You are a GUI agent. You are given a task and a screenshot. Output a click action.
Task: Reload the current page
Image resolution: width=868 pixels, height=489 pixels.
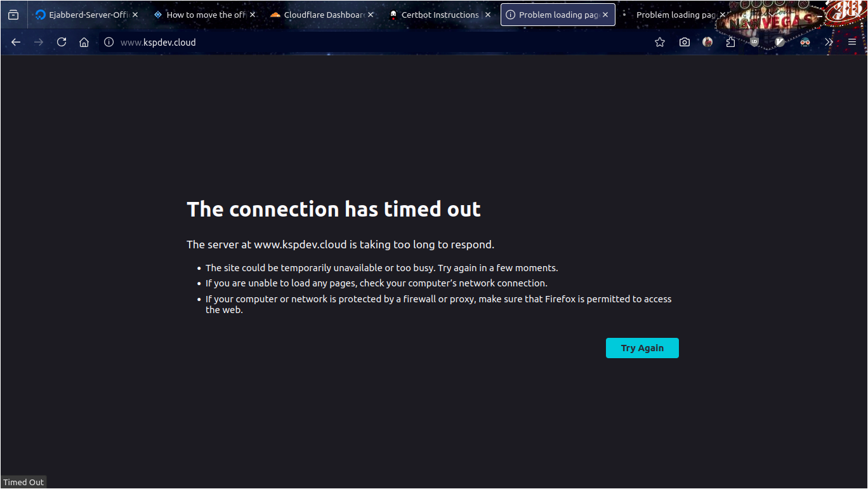[62, 42]
